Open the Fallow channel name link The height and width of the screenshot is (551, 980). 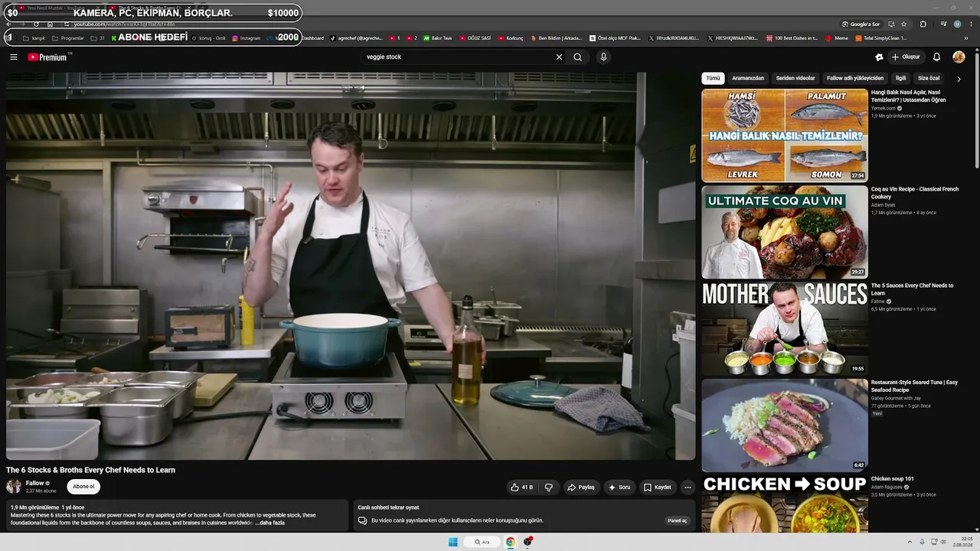35,484
